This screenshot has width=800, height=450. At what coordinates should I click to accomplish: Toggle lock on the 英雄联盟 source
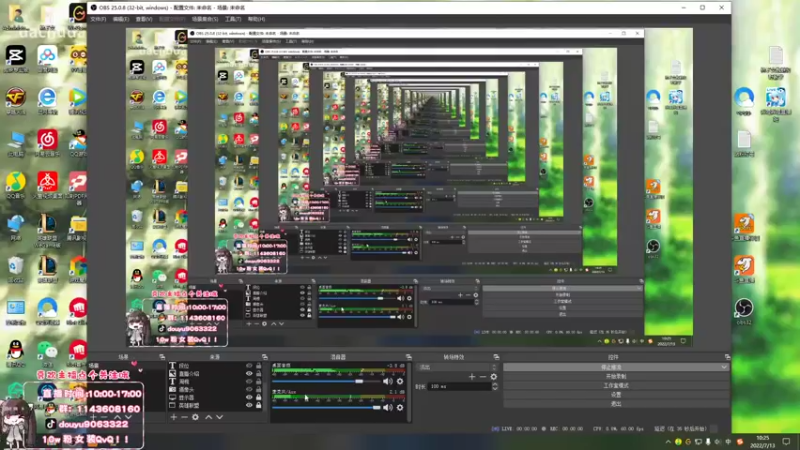click(259, 405)
